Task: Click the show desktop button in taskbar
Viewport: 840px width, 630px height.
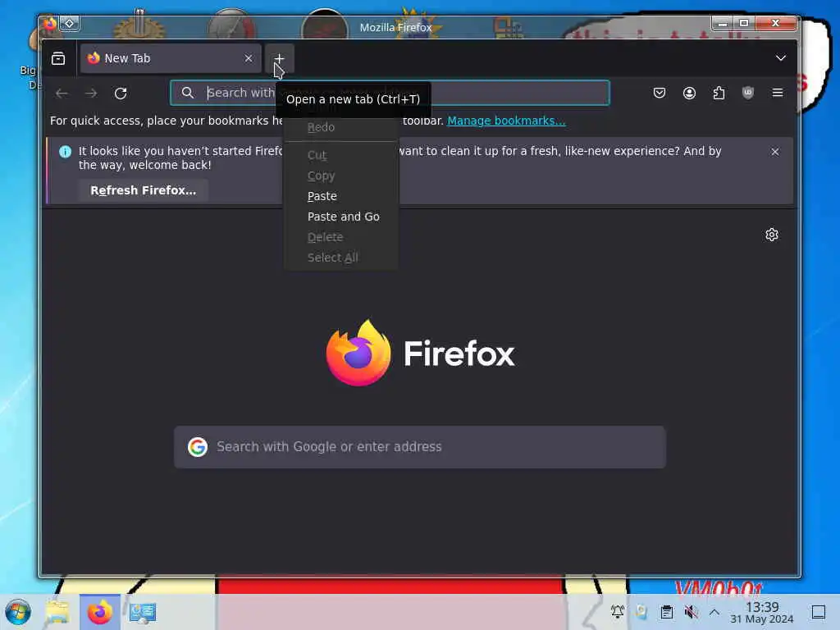Action: [818, 612]
